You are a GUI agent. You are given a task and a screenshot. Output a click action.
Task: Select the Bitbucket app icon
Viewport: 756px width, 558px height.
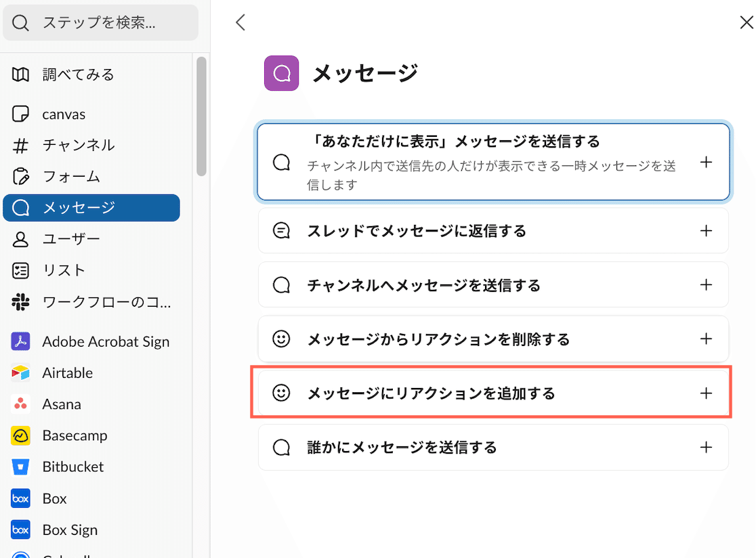(x=20, y=466)
